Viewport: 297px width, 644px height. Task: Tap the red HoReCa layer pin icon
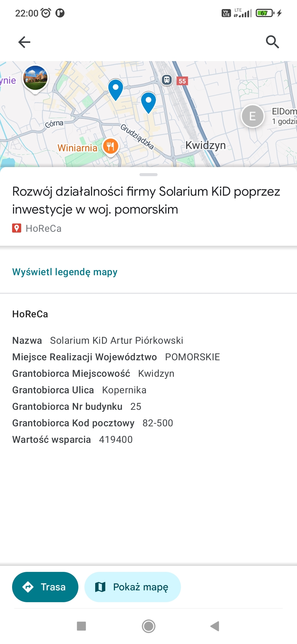tap(16, 228)
